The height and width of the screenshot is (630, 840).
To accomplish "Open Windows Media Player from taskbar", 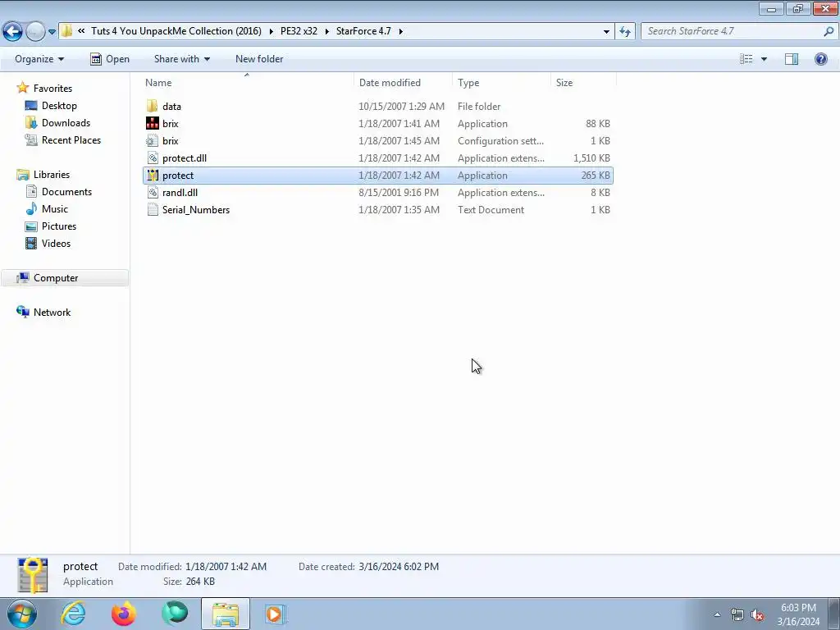I will tap(275, 614).
